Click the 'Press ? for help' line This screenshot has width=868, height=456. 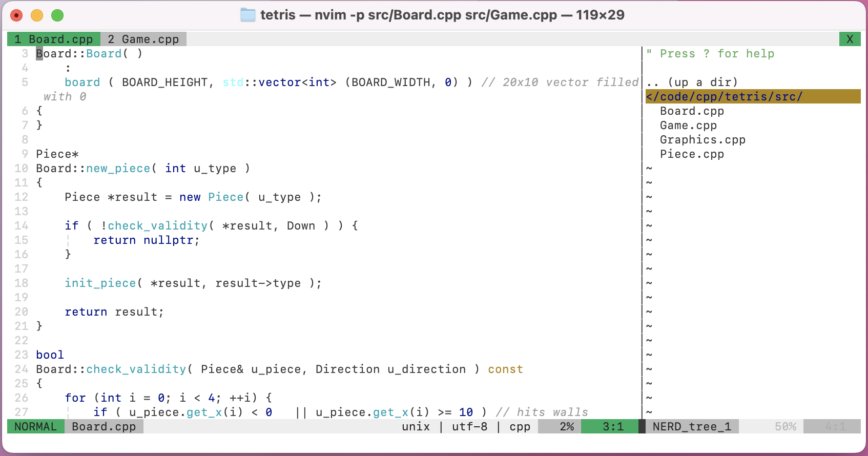point(710,54)
